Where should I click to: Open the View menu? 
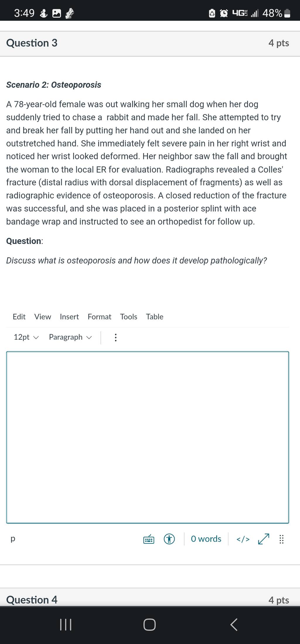(42, 317)
